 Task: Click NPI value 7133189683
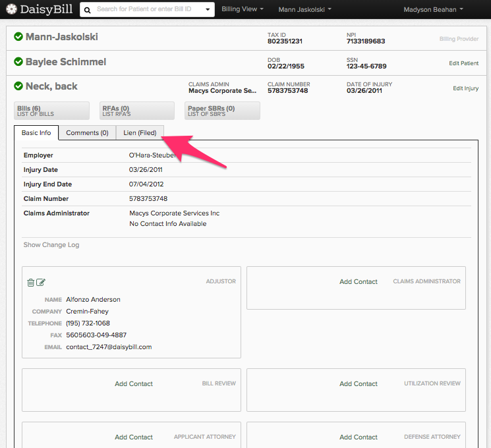coord(366,42)
